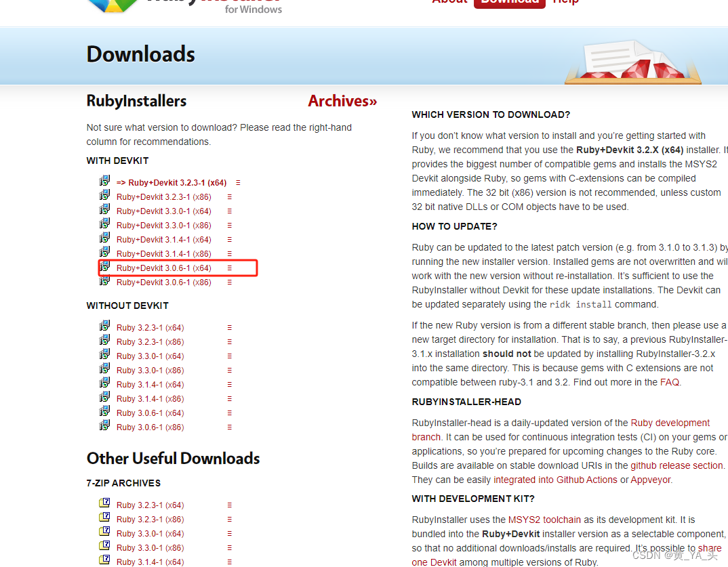Viewport: 728px width, 567px height.
Task: Click installer icon beside Ruby 3.2.3-1 (x64) without Devkit
Action: coord(104,326)
